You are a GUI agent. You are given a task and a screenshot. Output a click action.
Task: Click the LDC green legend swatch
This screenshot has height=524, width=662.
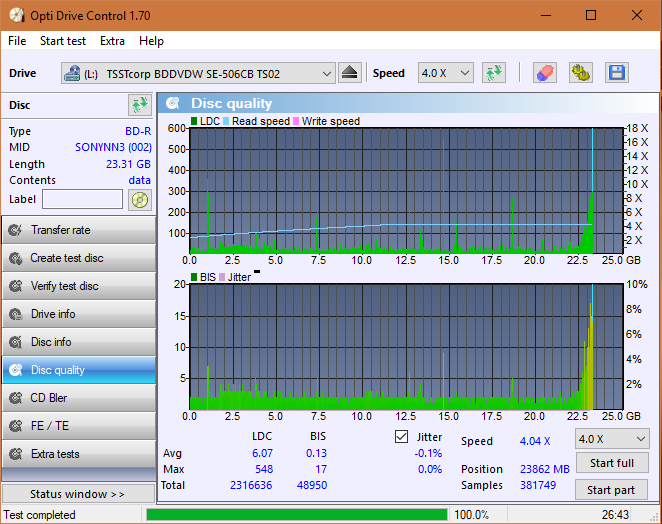point(194,121)
